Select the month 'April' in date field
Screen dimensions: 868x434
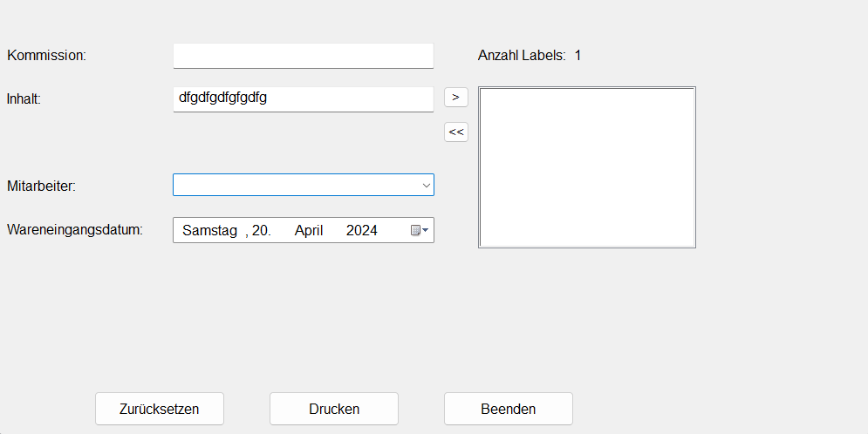click(x=309, y=230)
